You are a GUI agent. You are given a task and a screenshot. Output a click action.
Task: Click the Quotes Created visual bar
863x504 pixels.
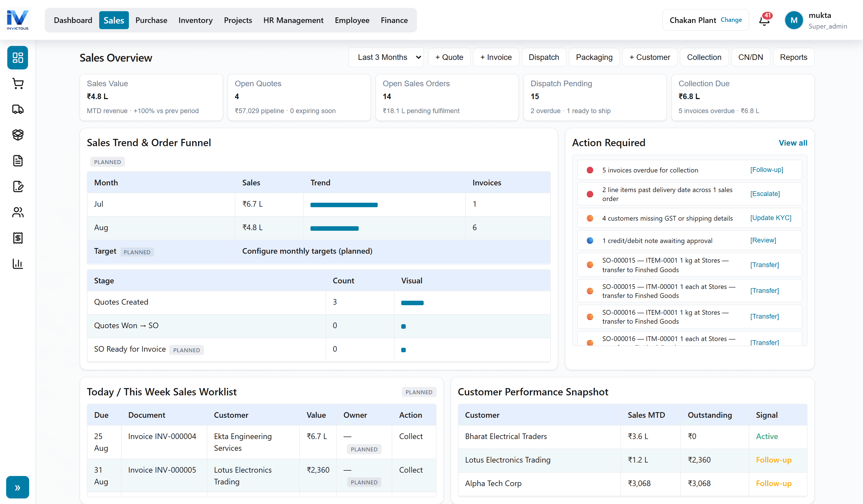[x=412, y=303]
